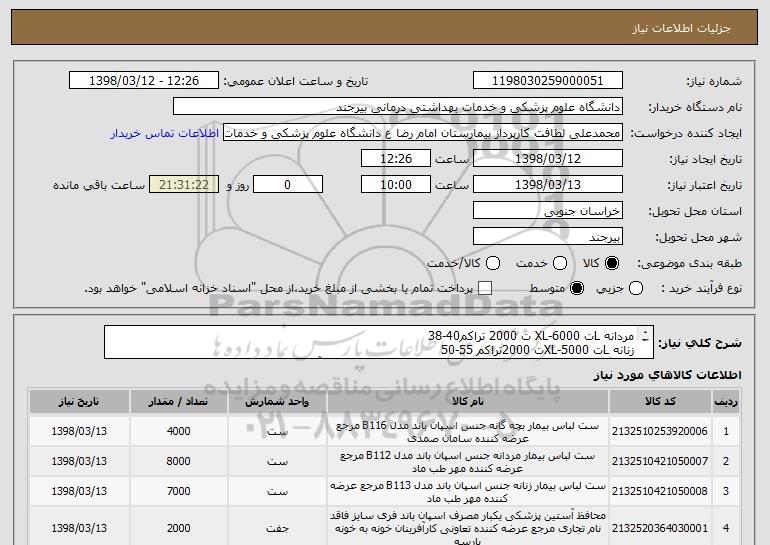770x545 pixels.
Task: Click the اطلاعات کالاهای مورد نیاز section heading
Action: pos(667,375)
